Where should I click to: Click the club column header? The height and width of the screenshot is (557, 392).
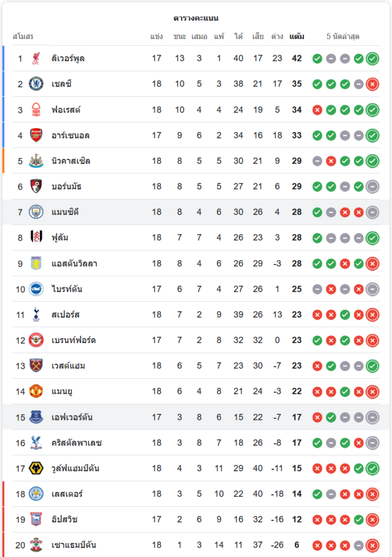click(23, 37)
